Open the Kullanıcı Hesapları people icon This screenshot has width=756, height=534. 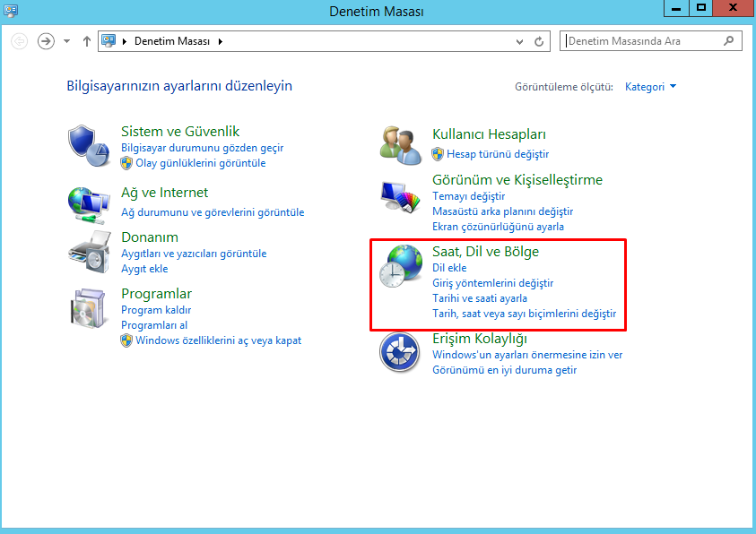[x=400, y=145]
